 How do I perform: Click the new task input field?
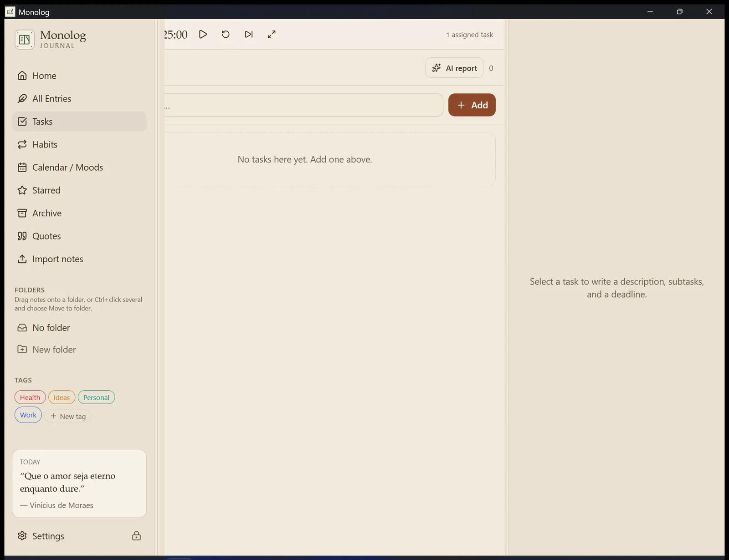coord(303,105)
